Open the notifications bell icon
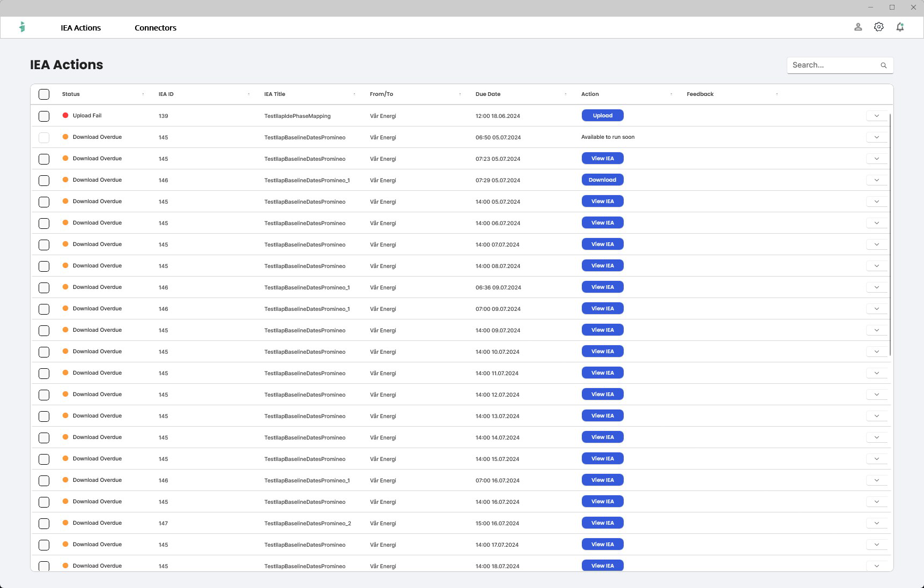The width and height of the screenshot is (924, 588). (900, 27)
